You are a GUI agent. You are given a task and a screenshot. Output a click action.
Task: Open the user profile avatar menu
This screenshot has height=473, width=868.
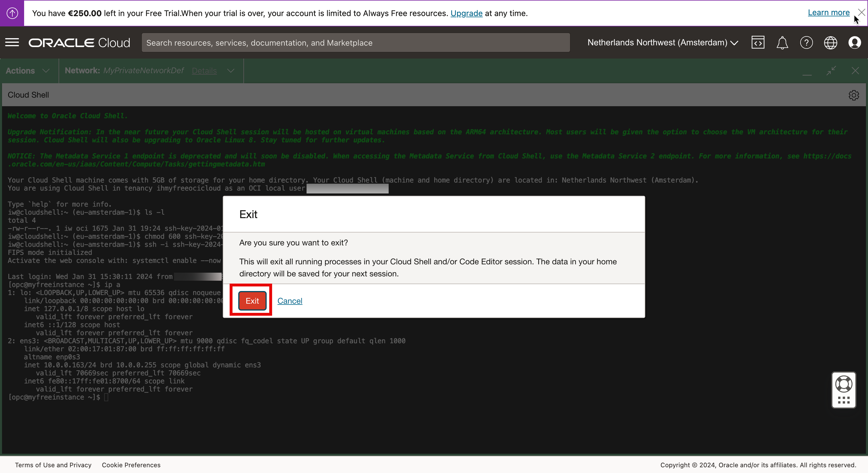point(855,43)
